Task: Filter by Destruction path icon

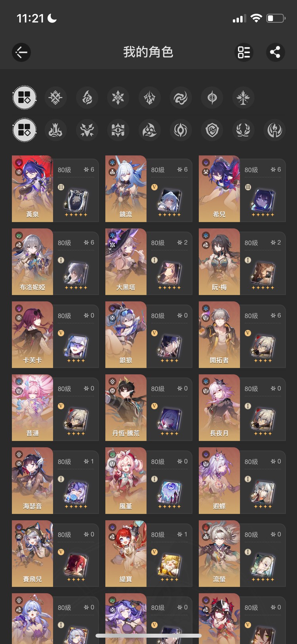Action: click(x=55, y=130)
